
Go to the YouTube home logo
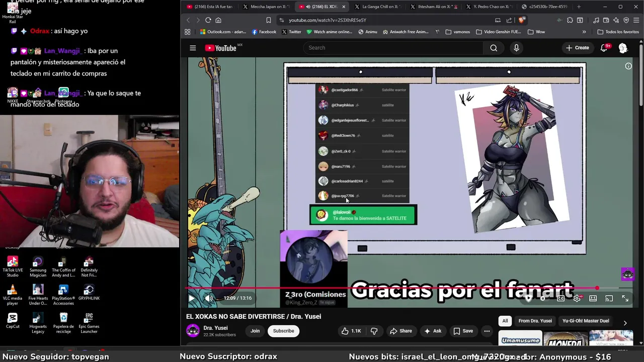(x=221, y=48)
